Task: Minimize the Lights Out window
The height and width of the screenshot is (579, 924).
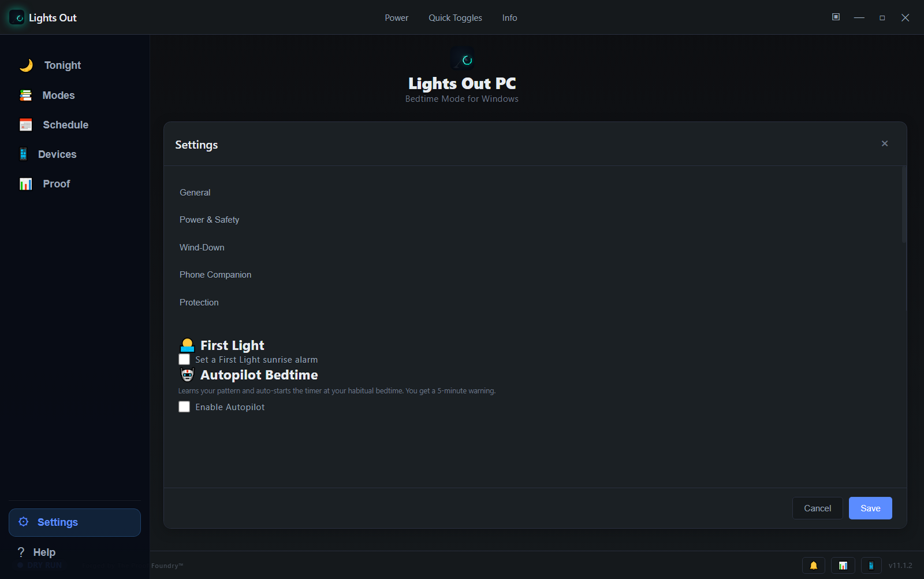Action: click(x=859, y=18)
